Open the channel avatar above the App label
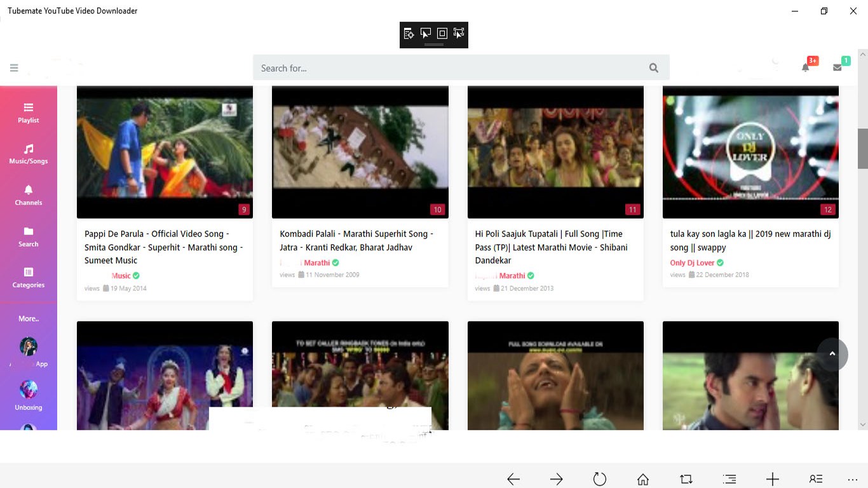Image resolution: width=868 pixels, height=488 pixels. click(29, 346)
